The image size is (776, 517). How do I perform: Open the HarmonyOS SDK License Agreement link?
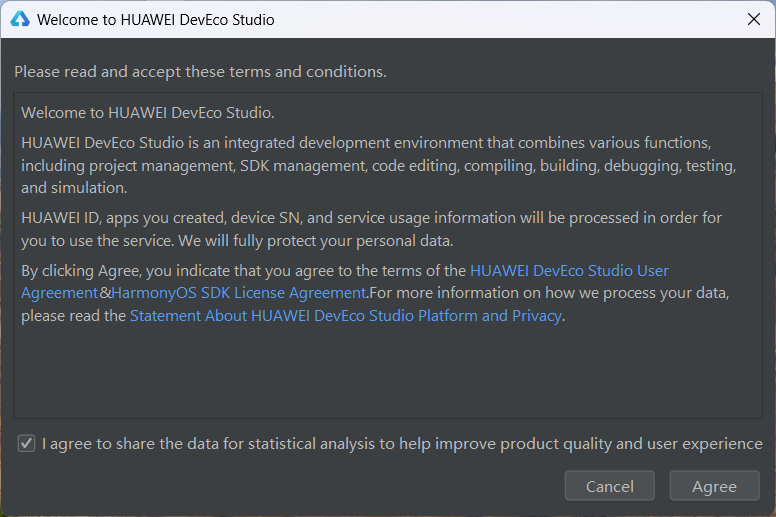[x=240, y=293]
